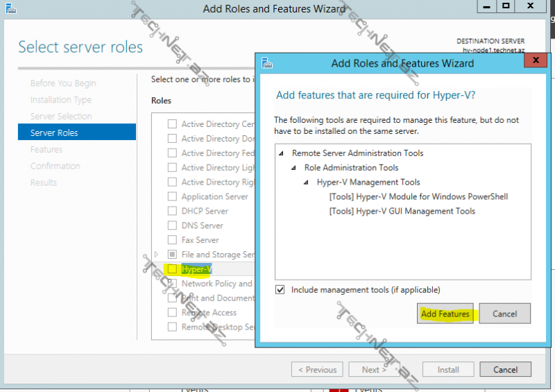Select the DNS Server role label

point(202,225)
